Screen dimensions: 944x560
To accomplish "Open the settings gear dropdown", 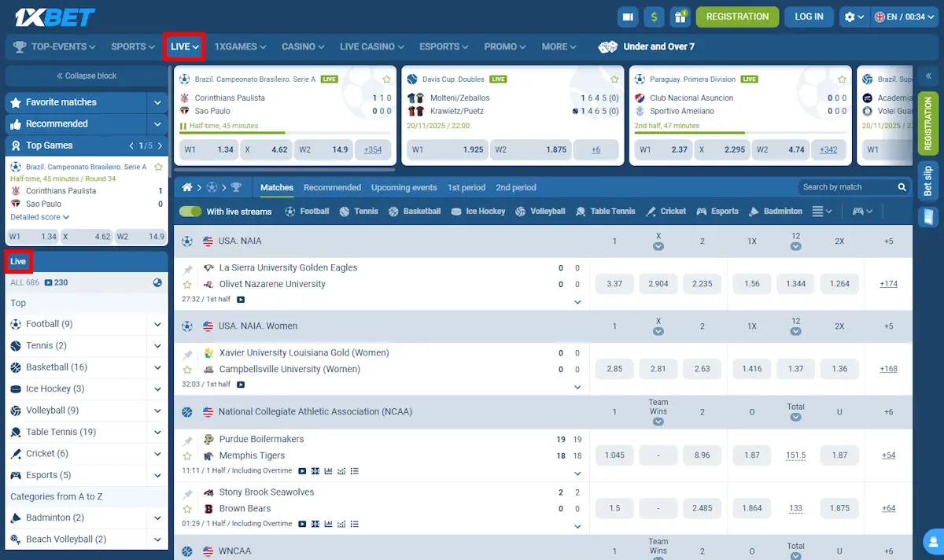I will (x=854, y=17).
